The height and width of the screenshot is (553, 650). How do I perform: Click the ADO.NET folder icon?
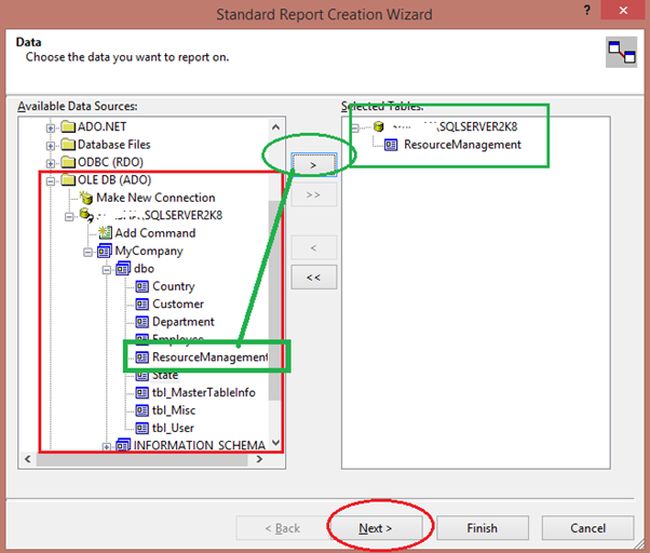click(68, 126)
